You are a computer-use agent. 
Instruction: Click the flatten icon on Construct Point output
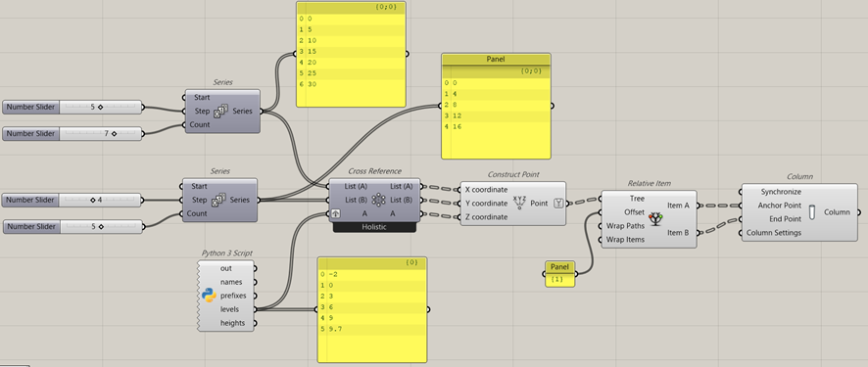click(x=558, y=204)
